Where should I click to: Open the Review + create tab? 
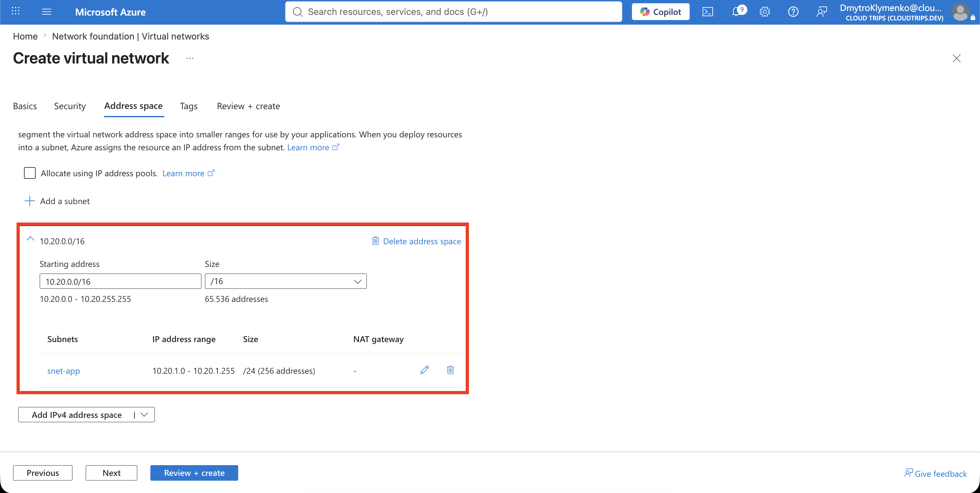point(249,106)
